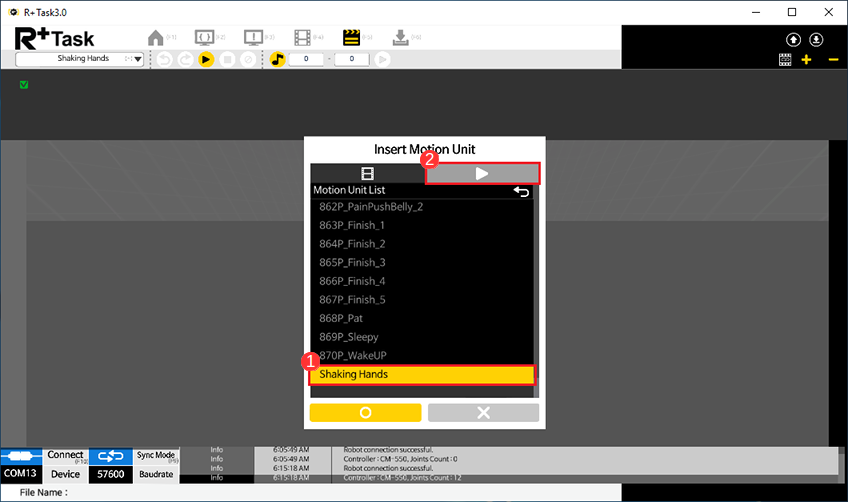Screen dimensions: 848x502
Task: Click the yellow plus add icon
Action: 807,60
